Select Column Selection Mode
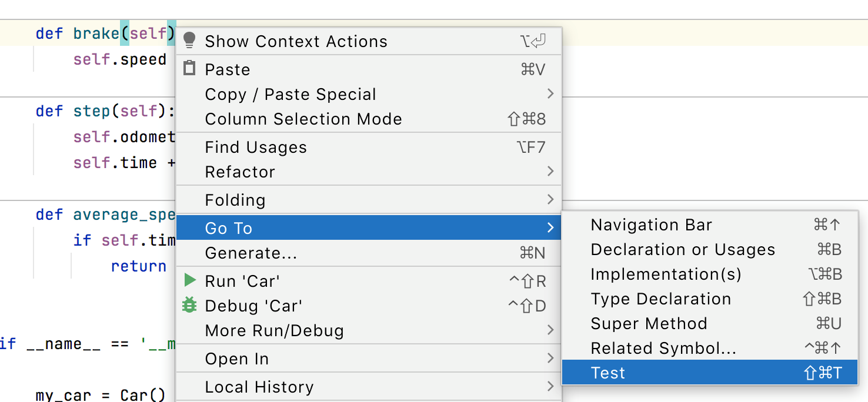The height and width of the screenshot is (402, 868). [303, 119]
